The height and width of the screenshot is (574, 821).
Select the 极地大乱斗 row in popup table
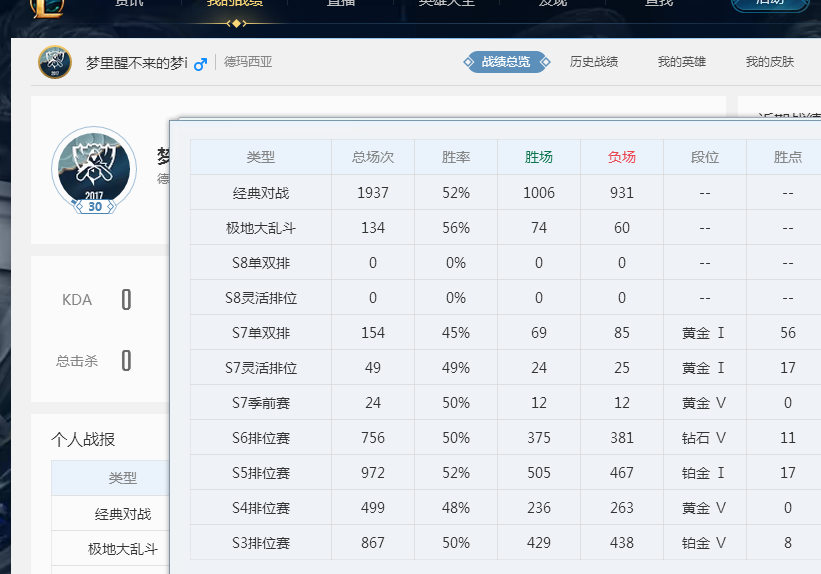[x=506, y=228]
